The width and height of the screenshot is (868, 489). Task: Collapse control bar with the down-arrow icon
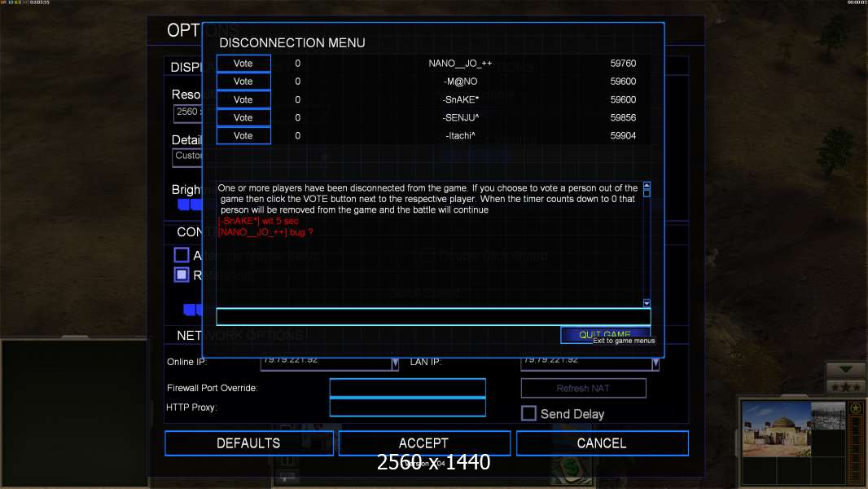coord(846,369)
